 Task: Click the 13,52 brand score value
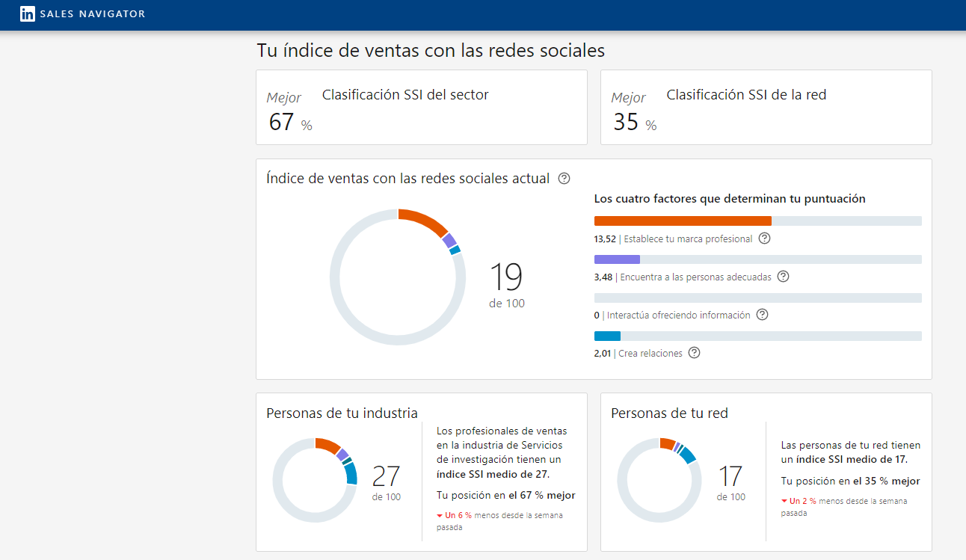pyautogui.click(x=605, y=239)
